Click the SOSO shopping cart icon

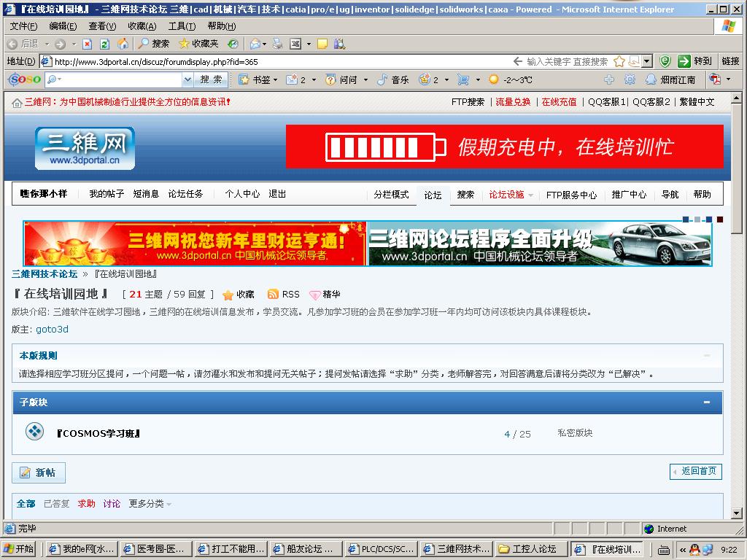tap(463, 79)
